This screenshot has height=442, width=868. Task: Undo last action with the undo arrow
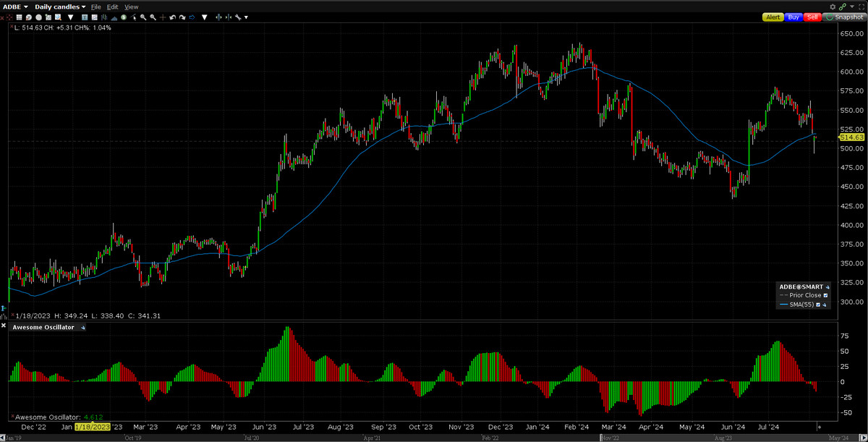[x=173, y=17]
